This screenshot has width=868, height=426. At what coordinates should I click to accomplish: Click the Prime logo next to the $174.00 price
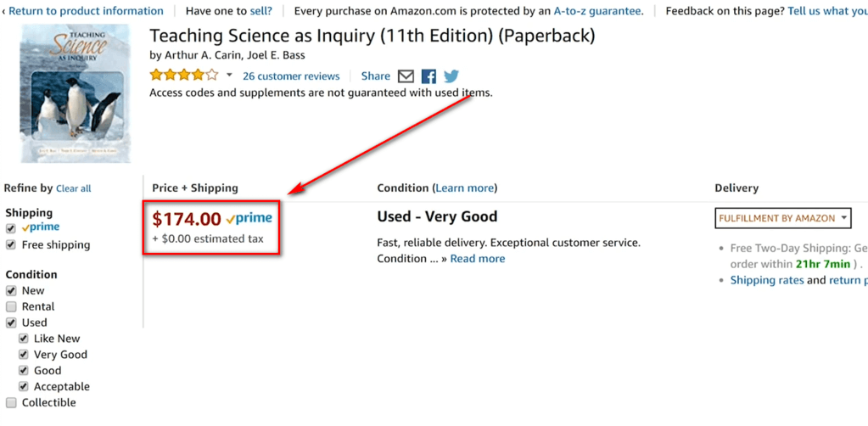click(249, 219)
